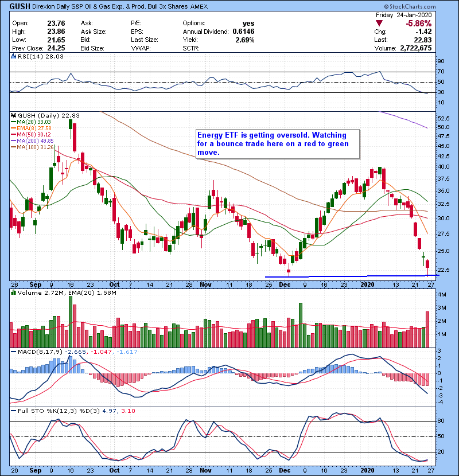Screen dimensions: 459x476
Task: Click the volume bars icon beside Volume 2.72M
Action: click(x=13, y=292)
